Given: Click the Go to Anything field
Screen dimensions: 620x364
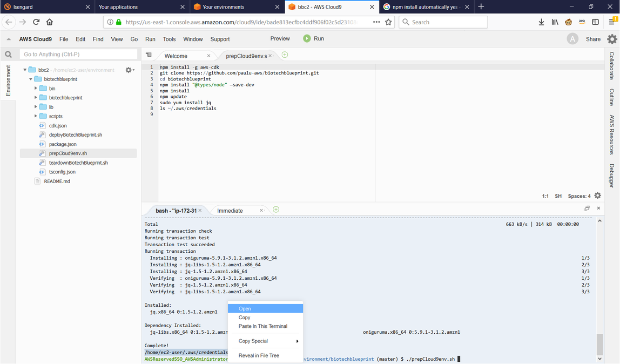Looking at the screenshot, I should click(x=78, y=54).
